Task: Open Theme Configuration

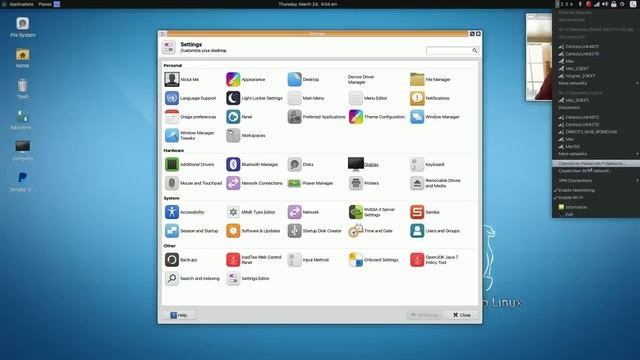Action: pos(377,117)
